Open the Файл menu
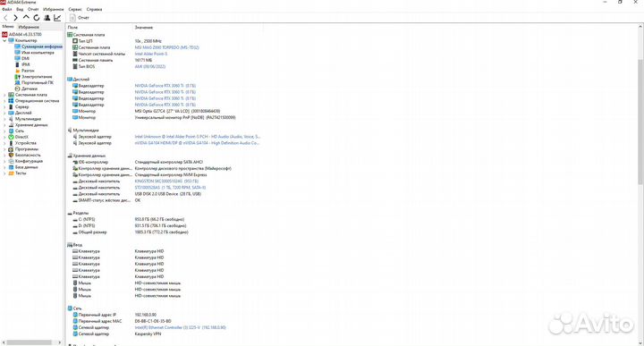This screenshot has width=644, height=346. tap(6, 9)
